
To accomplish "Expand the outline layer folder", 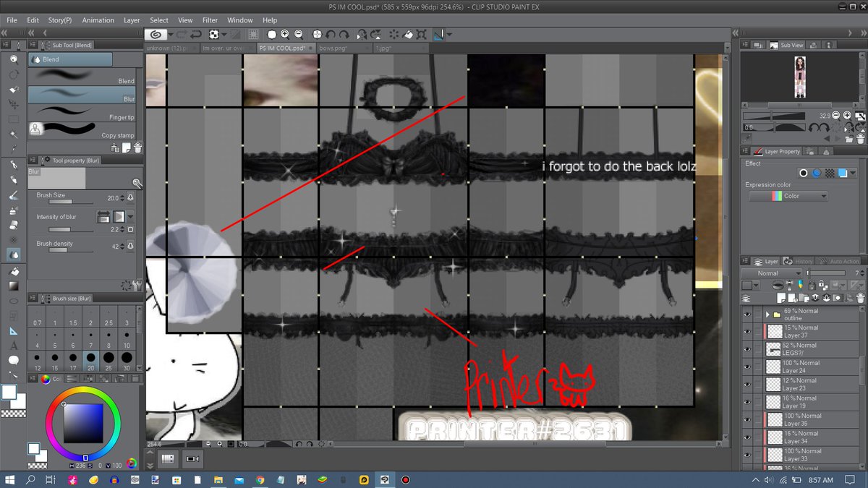I will pyautogui.click(x=768, y=314).
